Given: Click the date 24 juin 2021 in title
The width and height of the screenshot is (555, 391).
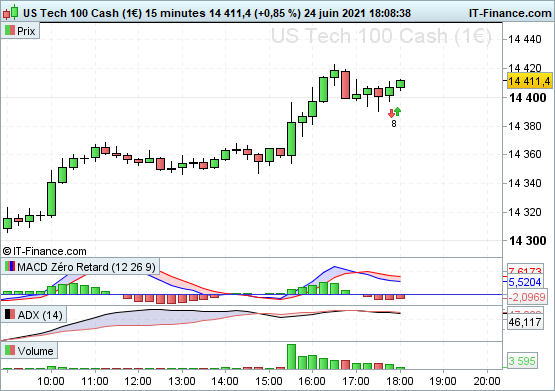Looking at the screenshot, I should click(335, 13).
